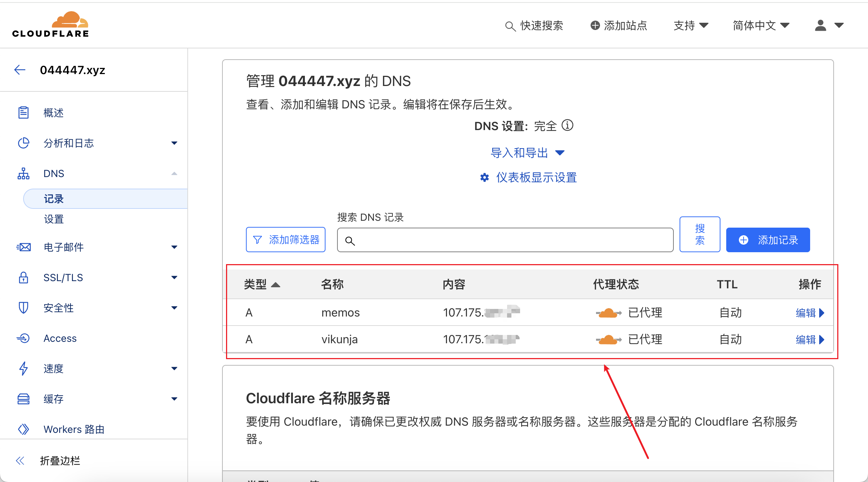This screenshot has width=868, height=482.
Task: Click the Cloudflare logo
Action: tap(51, 23)
